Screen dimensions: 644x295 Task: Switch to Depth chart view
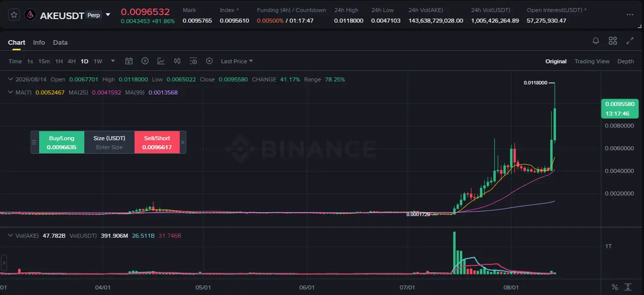click(625, 61)
